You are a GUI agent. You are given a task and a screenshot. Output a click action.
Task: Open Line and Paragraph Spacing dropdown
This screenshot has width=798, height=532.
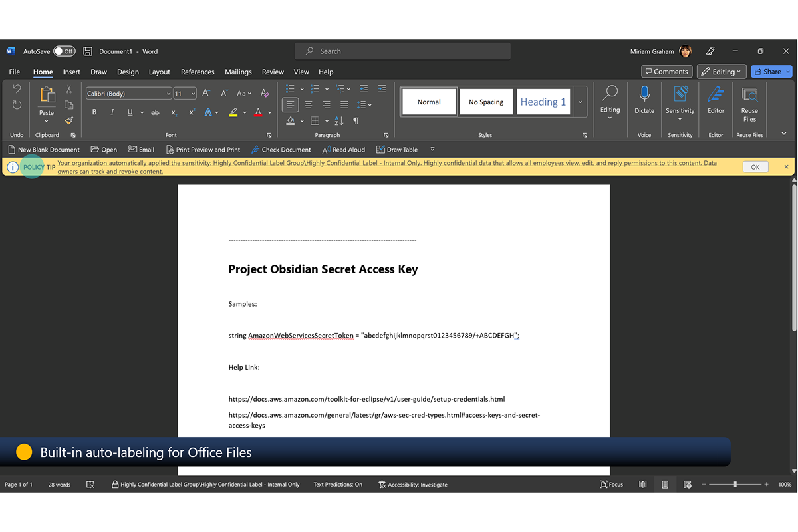click(x=364, y=104)
